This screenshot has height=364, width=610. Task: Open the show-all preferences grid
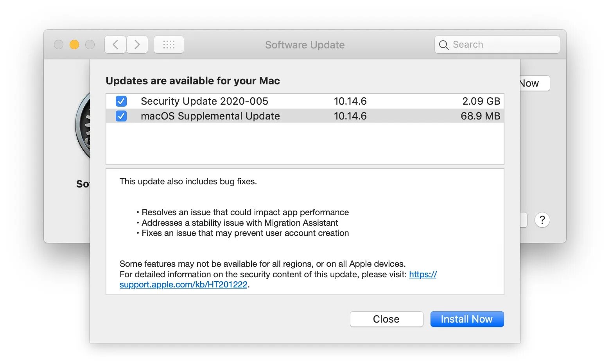(169, 45)
